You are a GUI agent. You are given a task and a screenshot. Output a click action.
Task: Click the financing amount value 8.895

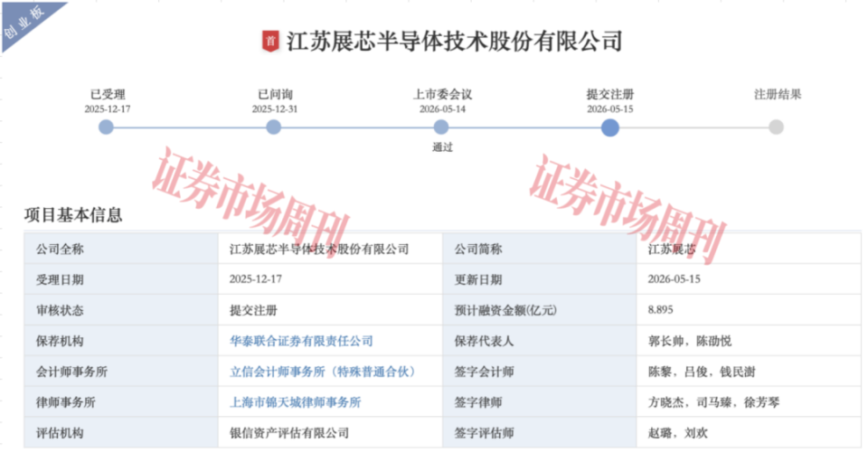click(660, 310)
